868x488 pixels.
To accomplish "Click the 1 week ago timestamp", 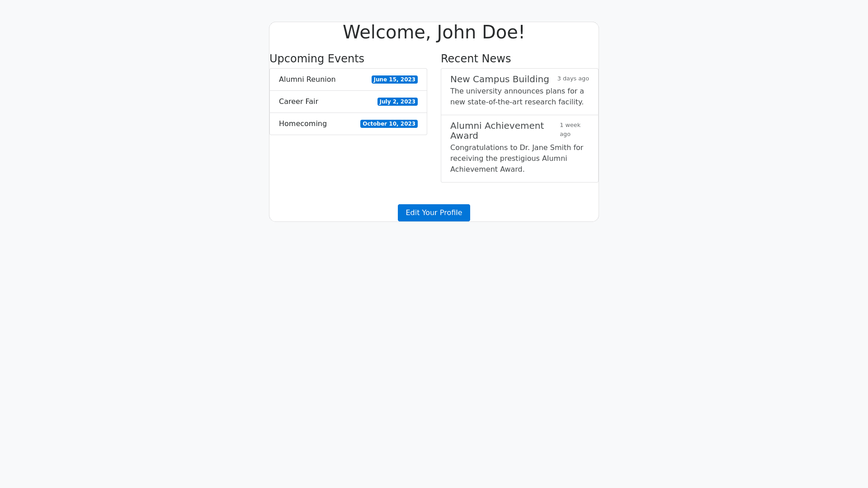I will pos(570,129).
